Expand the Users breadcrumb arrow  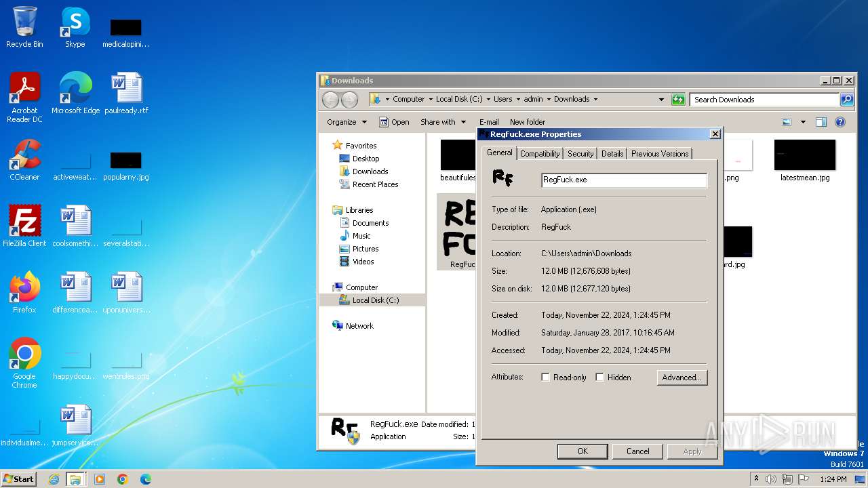pos(517,100)
